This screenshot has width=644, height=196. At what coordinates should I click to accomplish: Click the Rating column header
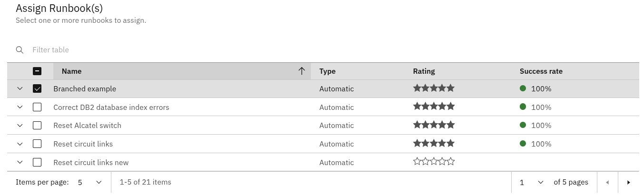pos(424,71)
